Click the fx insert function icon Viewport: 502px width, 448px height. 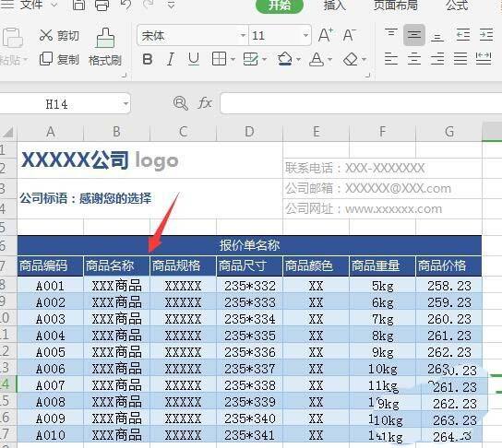pyautogui.click(x=205, y=103)
